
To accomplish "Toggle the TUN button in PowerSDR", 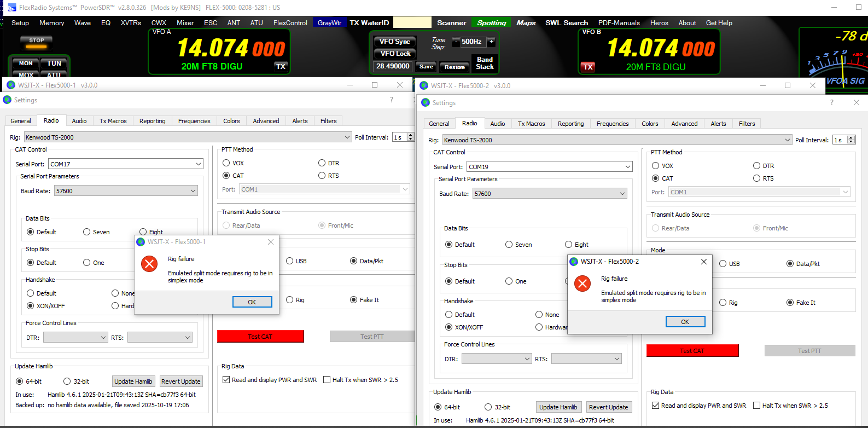I will click(x=54, y=63).
